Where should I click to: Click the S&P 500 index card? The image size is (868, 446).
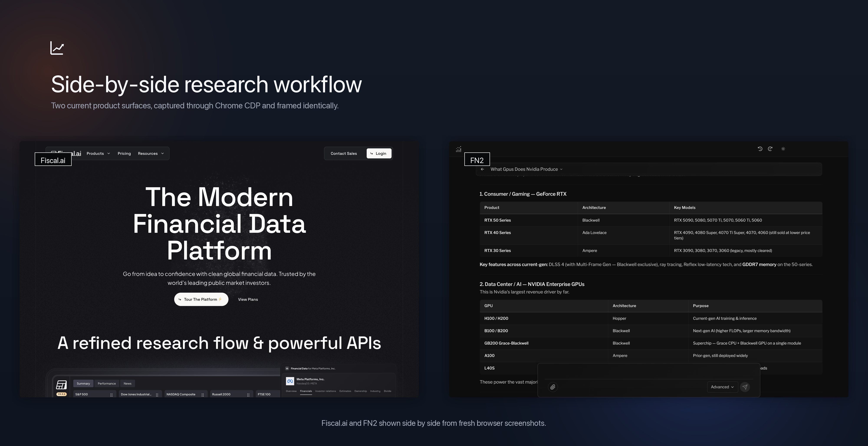[95, 394]
